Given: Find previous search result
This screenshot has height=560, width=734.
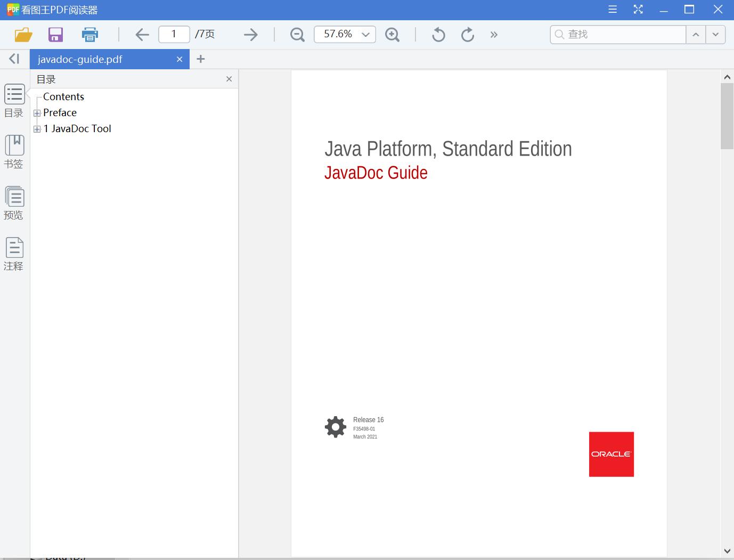Looking at the screenshot, I should (696, 34).
